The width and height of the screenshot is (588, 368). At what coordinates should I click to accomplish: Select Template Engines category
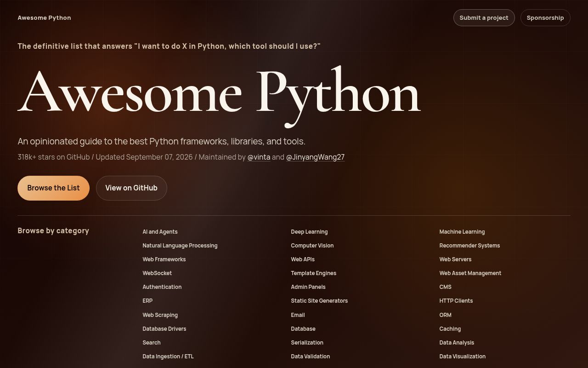pyautogui.click(x=313, y=273)
